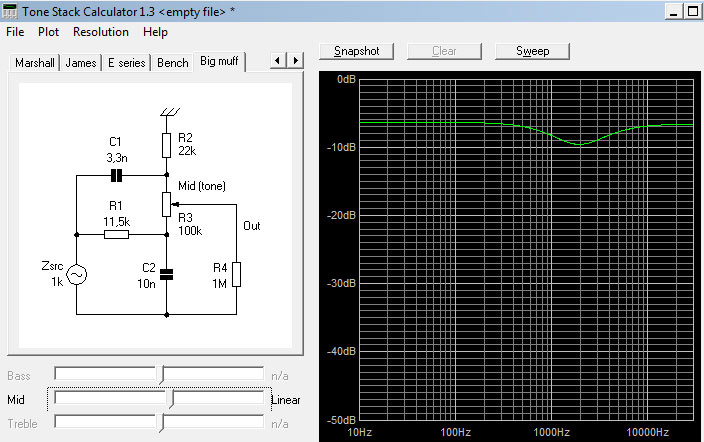
Task: Click the C1 value 3,3n
Action: (117, 158)
